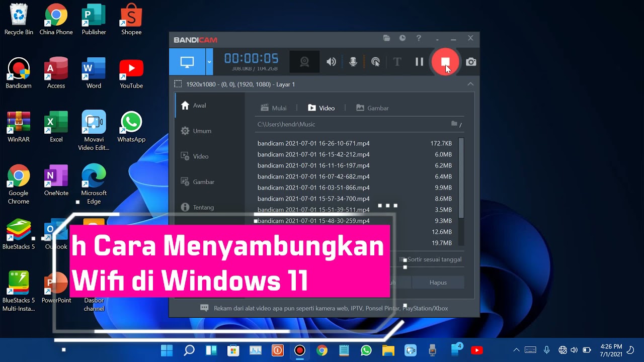Stop the Bandicam recording

[x=445, y=62]
